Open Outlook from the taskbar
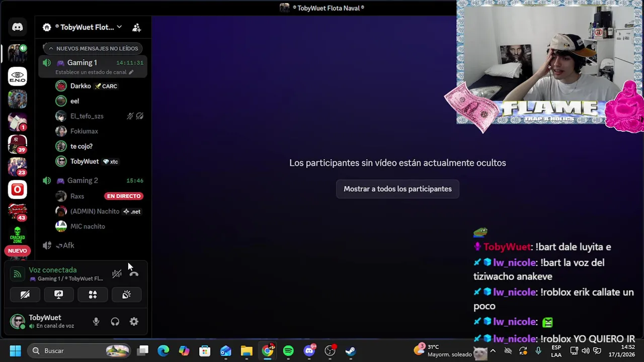Screen dimensions: 644x362 click(225, 351)
